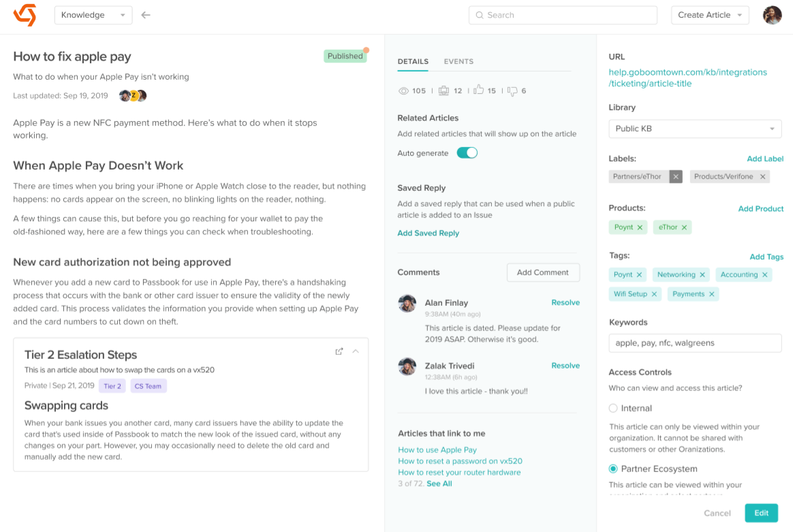Open Tier 2 Escalation Steps in new window icon
Screen dimensions: 793x532
coord(339,351)
